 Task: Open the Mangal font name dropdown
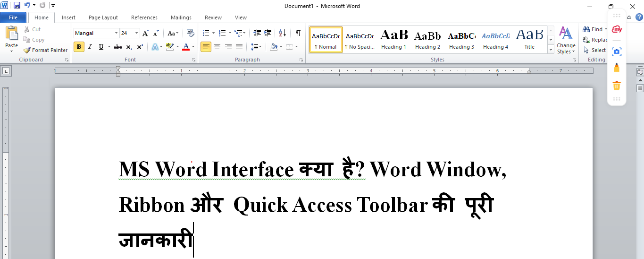click(116, 33)
